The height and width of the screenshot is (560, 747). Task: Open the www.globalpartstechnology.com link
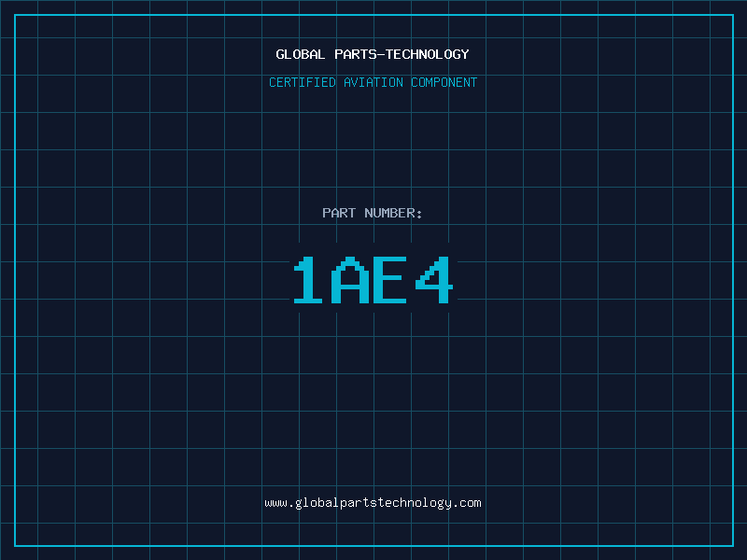pos(373,503)
